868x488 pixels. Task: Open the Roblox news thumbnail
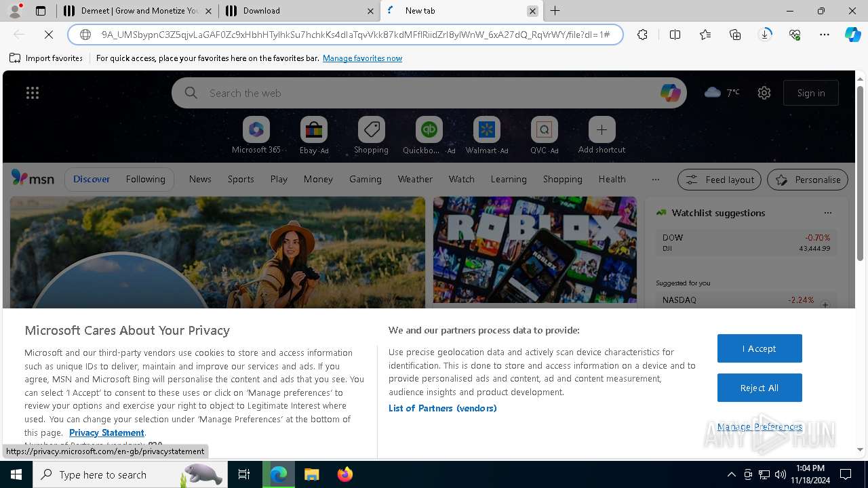(x=535, y=250)
